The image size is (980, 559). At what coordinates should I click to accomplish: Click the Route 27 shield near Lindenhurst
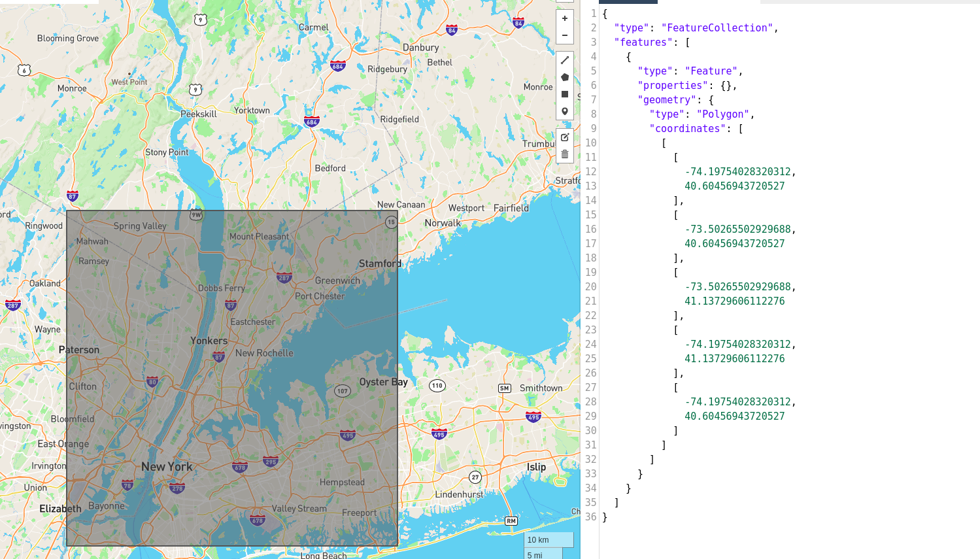click(x=475, y=477)
